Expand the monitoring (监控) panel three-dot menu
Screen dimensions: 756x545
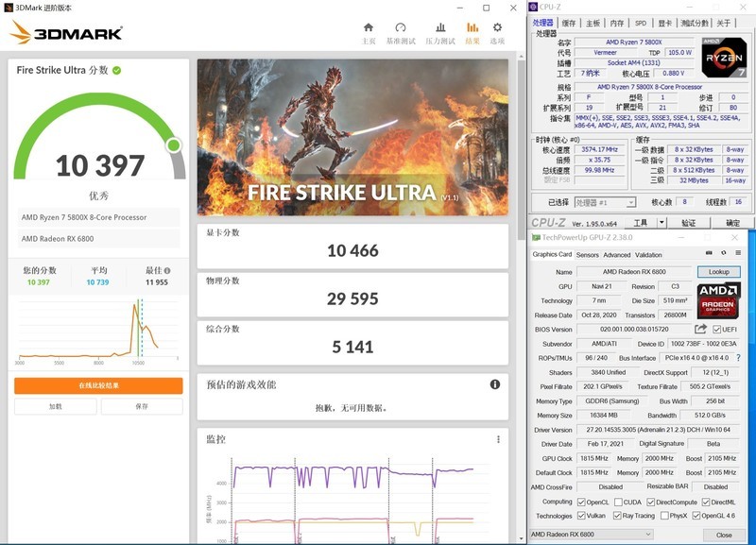tap(498, 439)
